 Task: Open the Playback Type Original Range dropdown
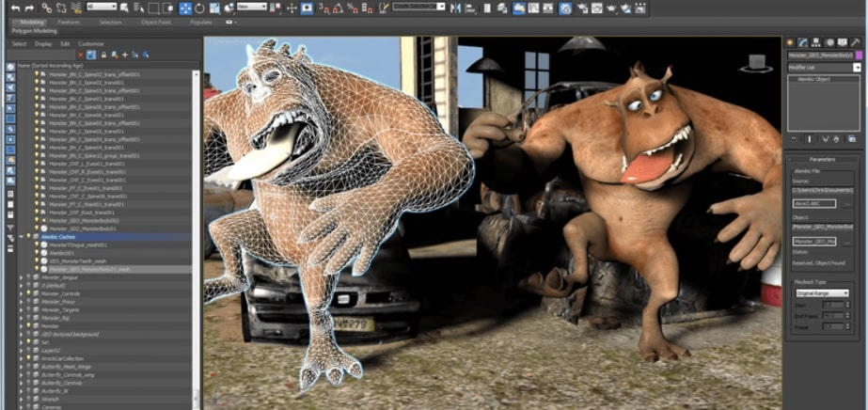click(822, 292)
